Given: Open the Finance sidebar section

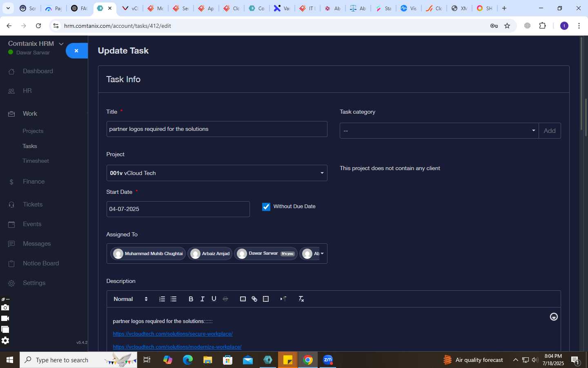Looking at the screenshot, I should 33,182.
